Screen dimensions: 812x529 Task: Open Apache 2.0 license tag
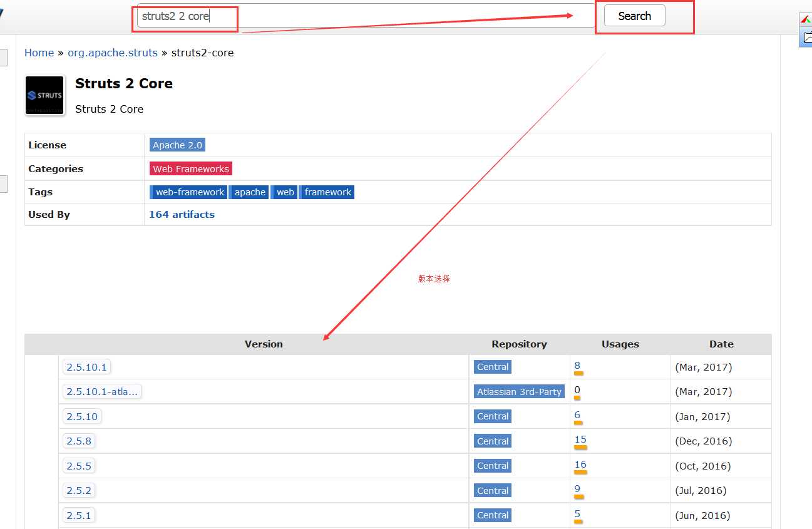tap(177, 145)
